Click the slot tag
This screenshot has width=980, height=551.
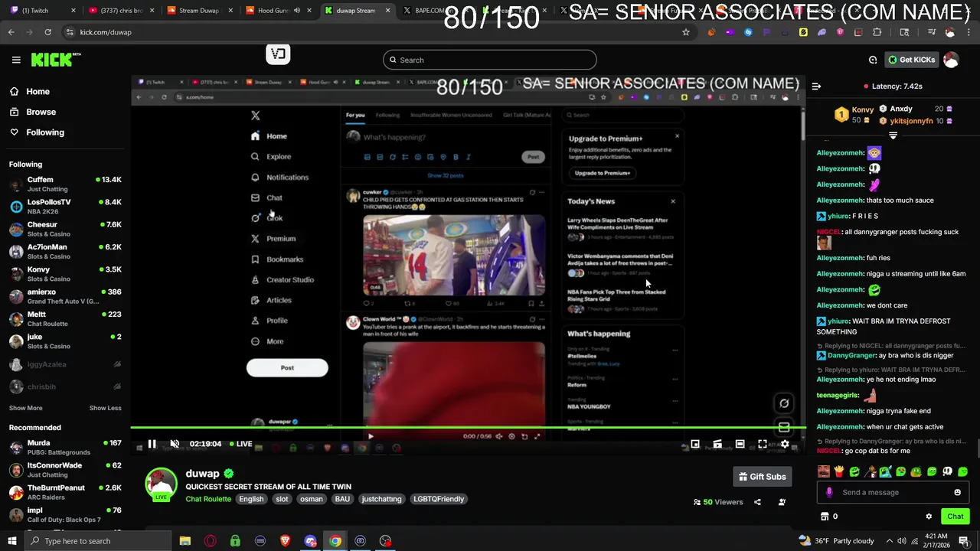[x=282, y=499]
